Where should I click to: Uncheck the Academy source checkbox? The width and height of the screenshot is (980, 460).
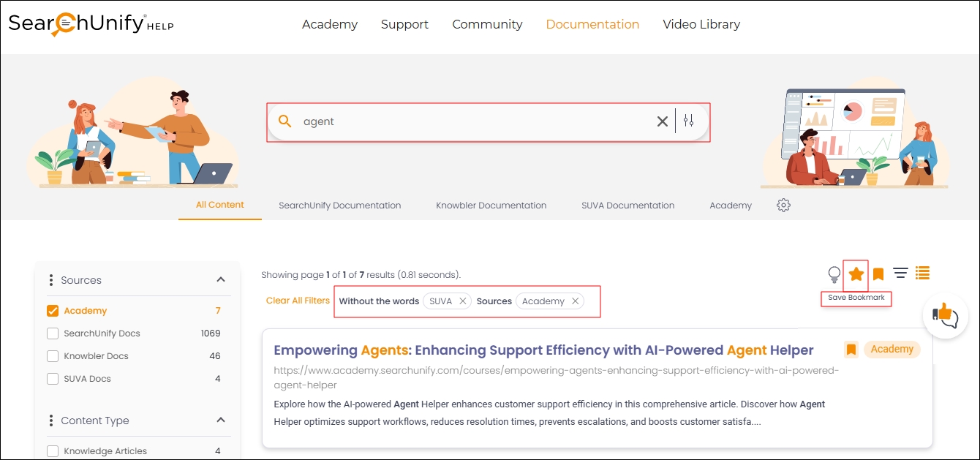point(53,311)
